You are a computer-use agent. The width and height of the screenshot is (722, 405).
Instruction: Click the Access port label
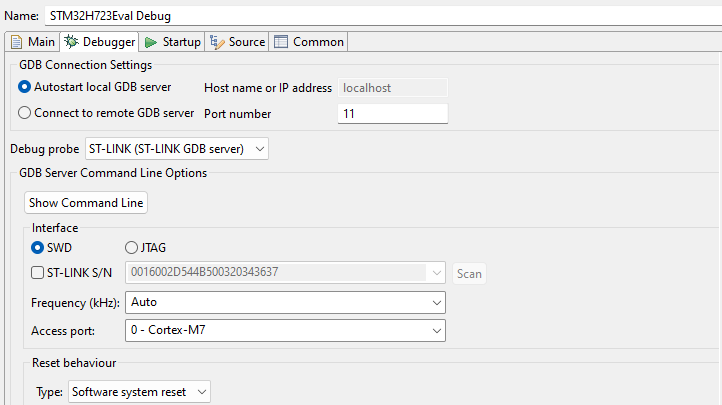(63, 331)
